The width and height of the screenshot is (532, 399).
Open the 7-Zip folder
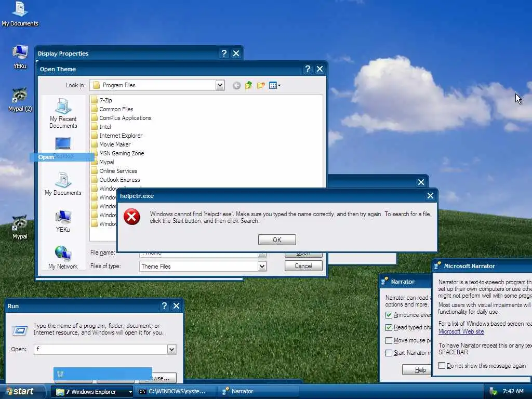pyautogui.click(x=101, y=100)
